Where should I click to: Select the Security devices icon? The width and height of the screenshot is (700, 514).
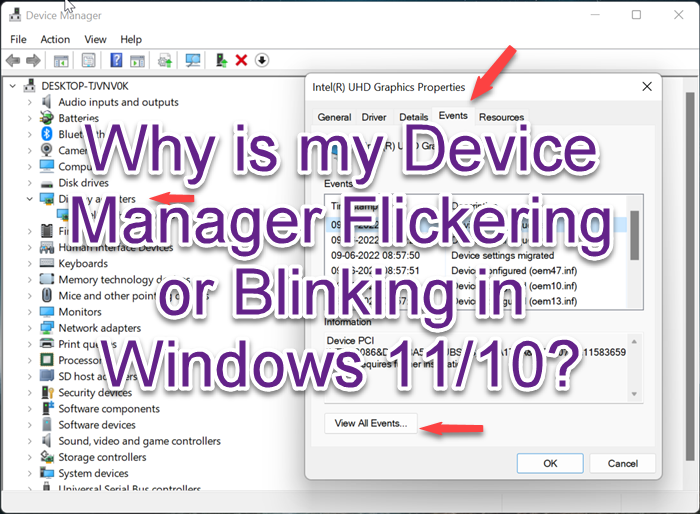(x=47, y=392)
